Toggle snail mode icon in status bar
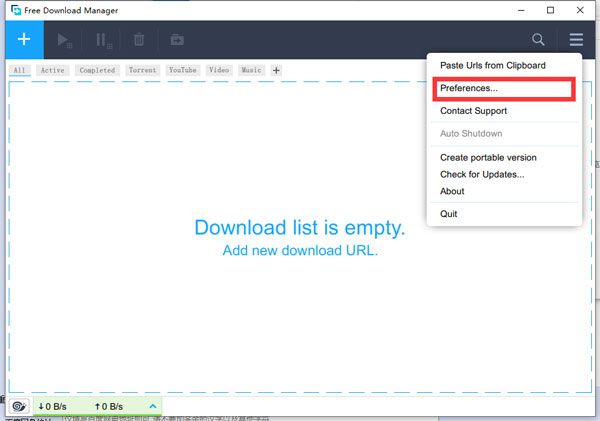600x421 pixels. point(19,406)
